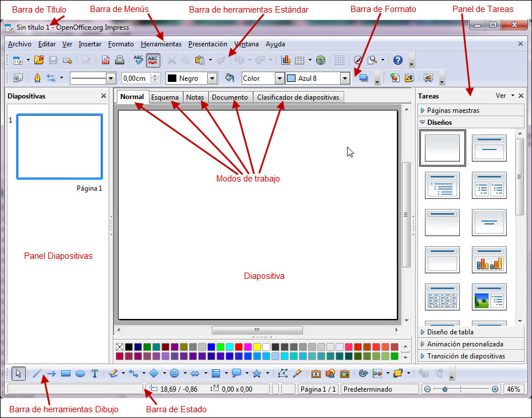Open the Archivo menu
Viewport: 532px width, 418px height.
[x=19, y=44]
